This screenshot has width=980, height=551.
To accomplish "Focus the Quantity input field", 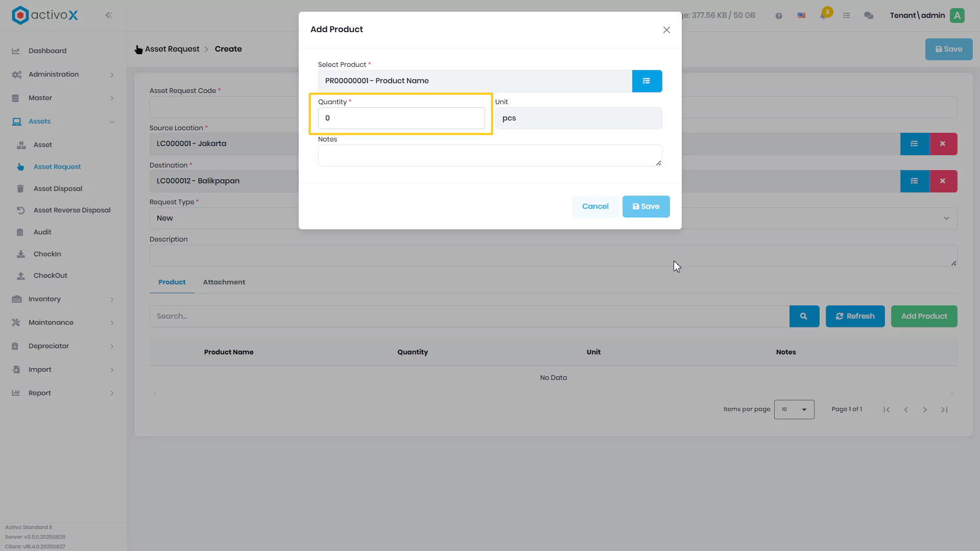I will [x=401, y=118].
